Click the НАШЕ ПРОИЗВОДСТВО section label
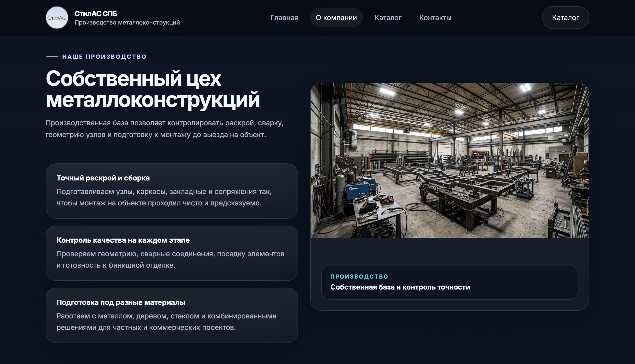The height and width of the screenshot is (364, 635). pyautogui.click(x=104, y=57)
